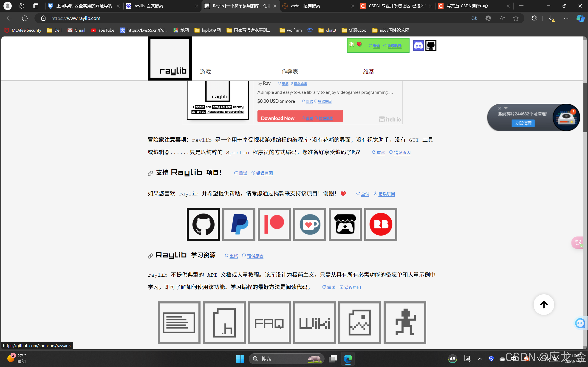
Task: Open the browser Settings and more menu
Action: tap(566, 18)
